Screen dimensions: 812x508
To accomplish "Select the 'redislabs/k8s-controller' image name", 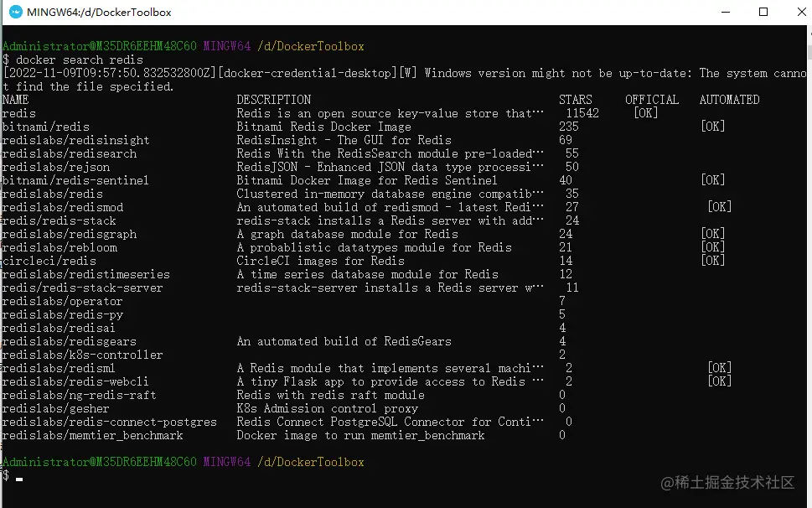I will (x=82, y=355).
